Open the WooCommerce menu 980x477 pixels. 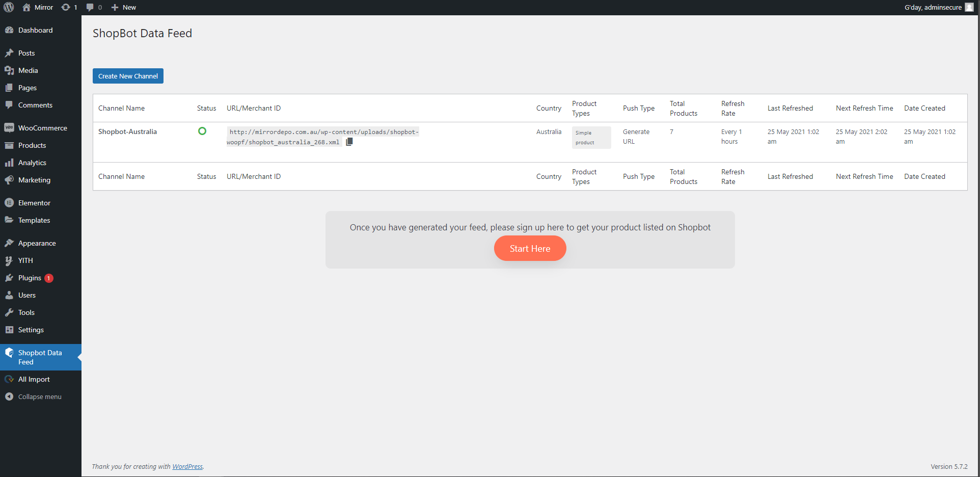click(x=41, y=128)
